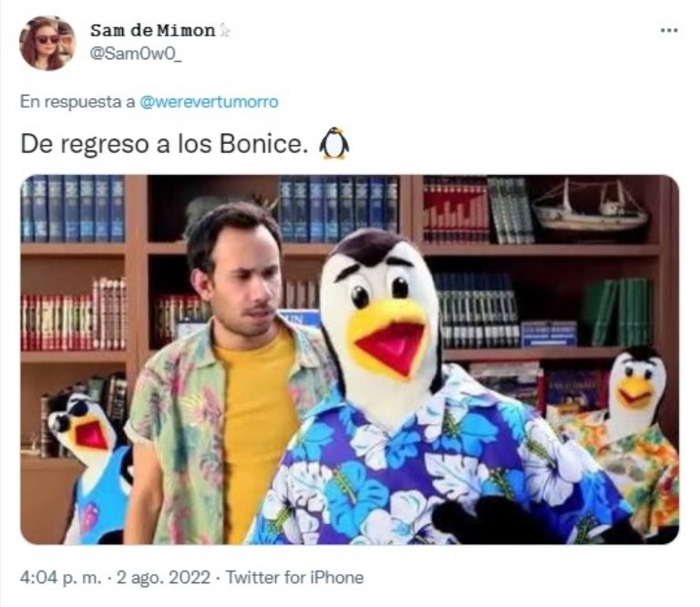The height and width of the screenshot is (607, 700).
Task: Click the green books on right shelf
Action: tap(618, 312)
